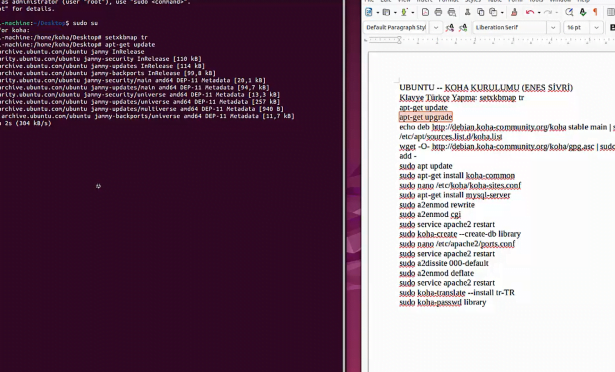Image resolution: width=615 pixels, height=372 pixels.
Task: Click the 16 pt font size field
Action: [x=577, y=27]
